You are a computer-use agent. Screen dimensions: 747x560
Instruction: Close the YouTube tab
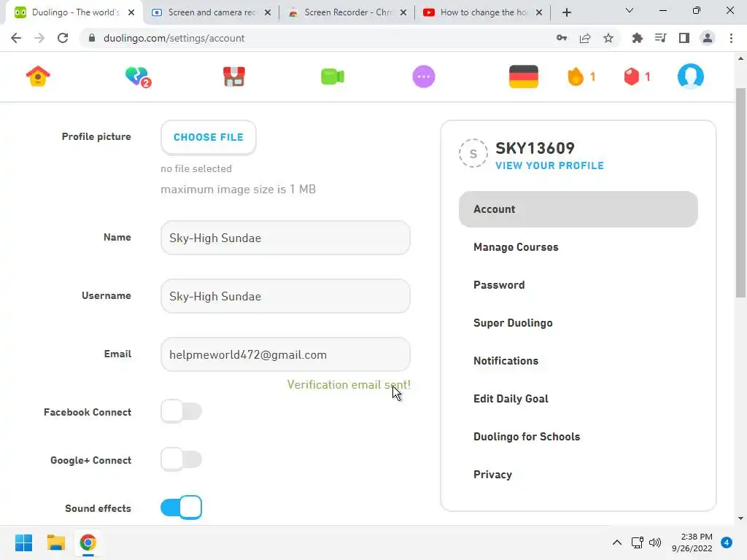(x=539, y=12)
